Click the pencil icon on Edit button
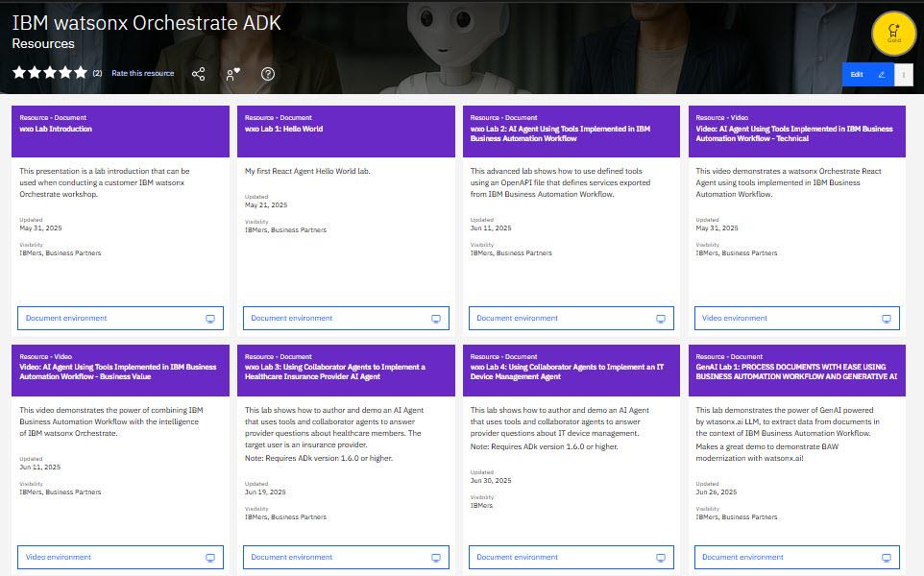The height and width of the screenshot is (576, 924). click(882, 74)
